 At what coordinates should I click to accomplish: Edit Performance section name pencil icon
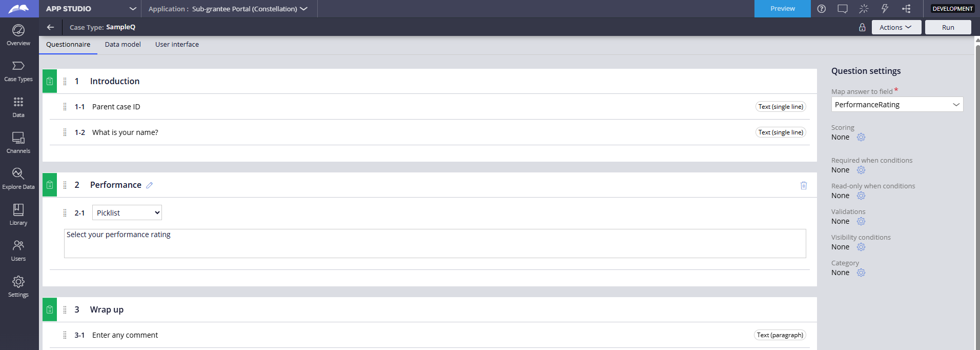click(150, 185)
